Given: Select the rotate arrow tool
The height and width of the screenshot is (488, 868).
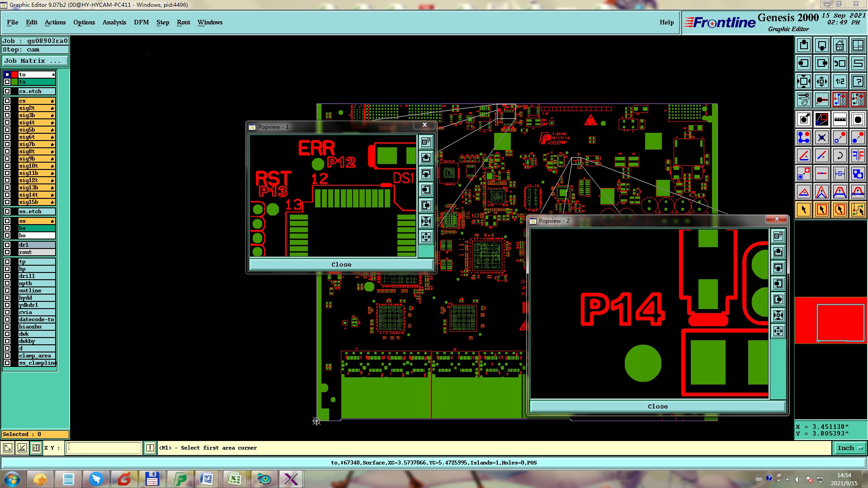Looking at the screenshot, I should click(x=840, y=155).
